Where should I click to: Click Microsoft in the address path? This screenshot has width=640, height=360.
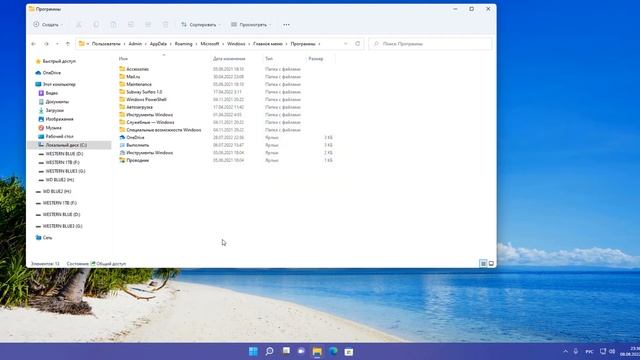tap(210, 44)
